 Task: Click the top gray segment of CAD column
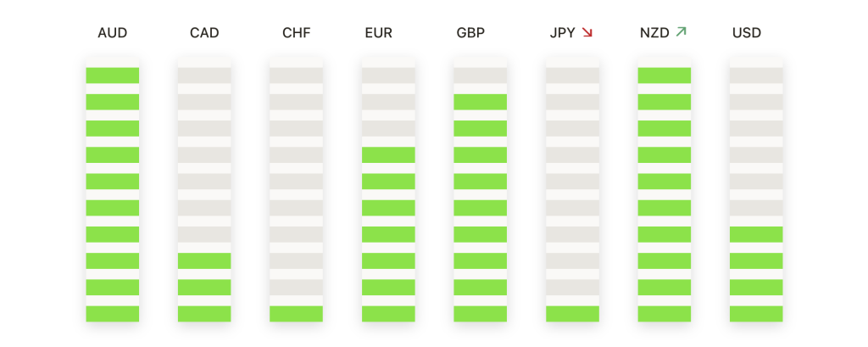pyautogui.click(x=204, y=76)
